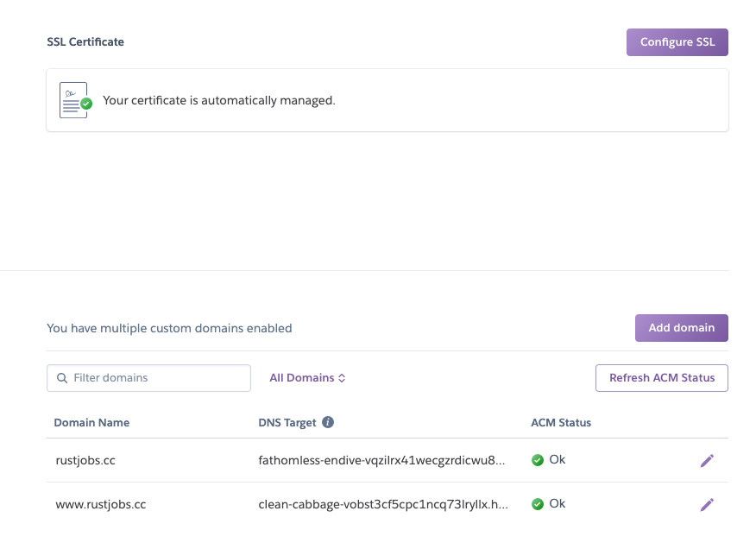Click the green Ok status icon for rustjobs.cc
This screenshot has width=756, height=549.
pyautogui.click(x=538, y=459)
